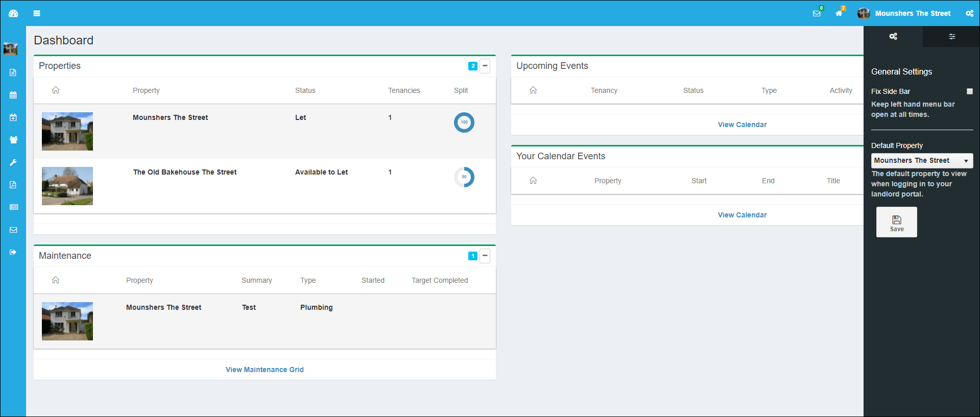The height and width of the screenshot is (417, 980).
Task: Click the Properties count badge showing 2
Action: (x=473, y=66)
